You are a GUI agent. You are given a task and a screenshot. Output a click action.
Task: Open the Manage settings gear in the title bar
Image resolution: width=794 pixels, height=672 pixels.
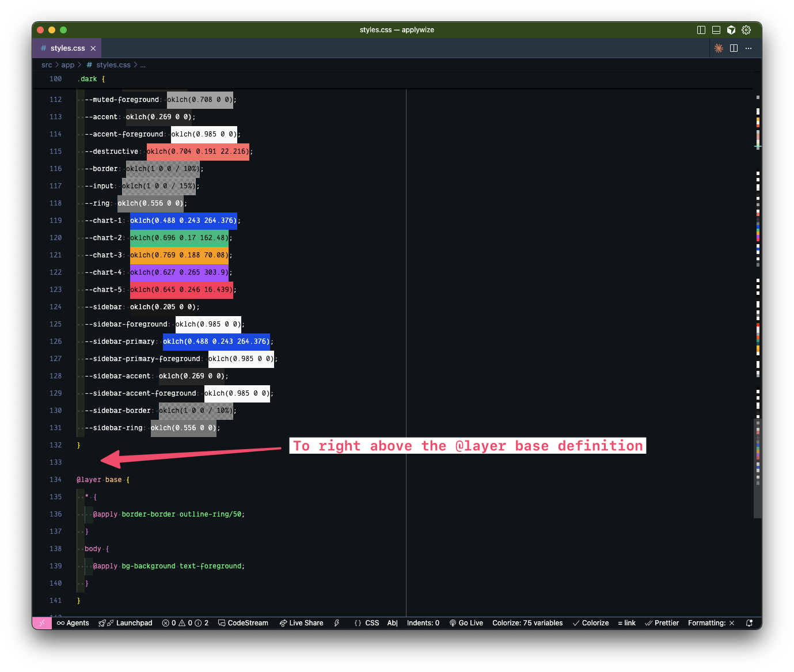pyautogui.click(x=746, y=30)
